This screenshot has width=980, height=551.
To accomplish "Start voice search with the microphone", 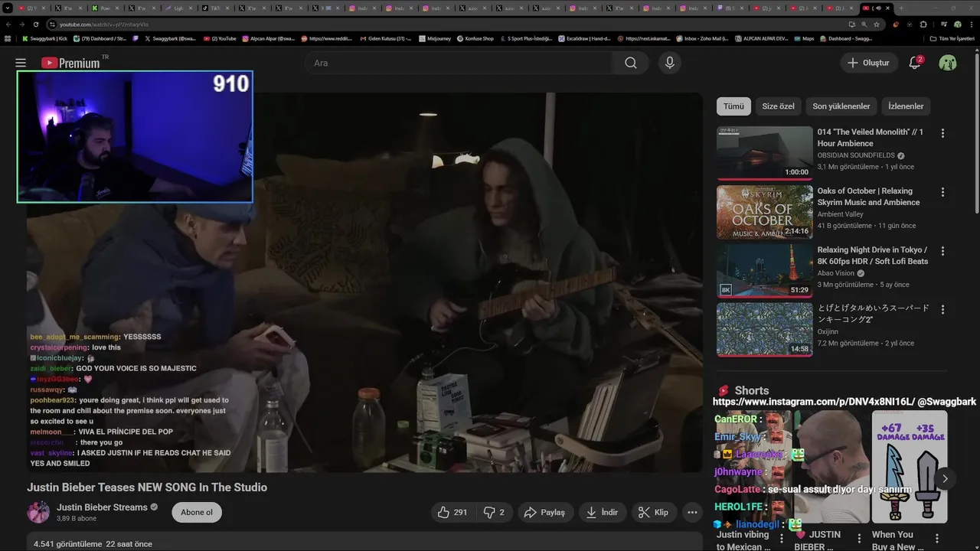I will coord(670,63).
